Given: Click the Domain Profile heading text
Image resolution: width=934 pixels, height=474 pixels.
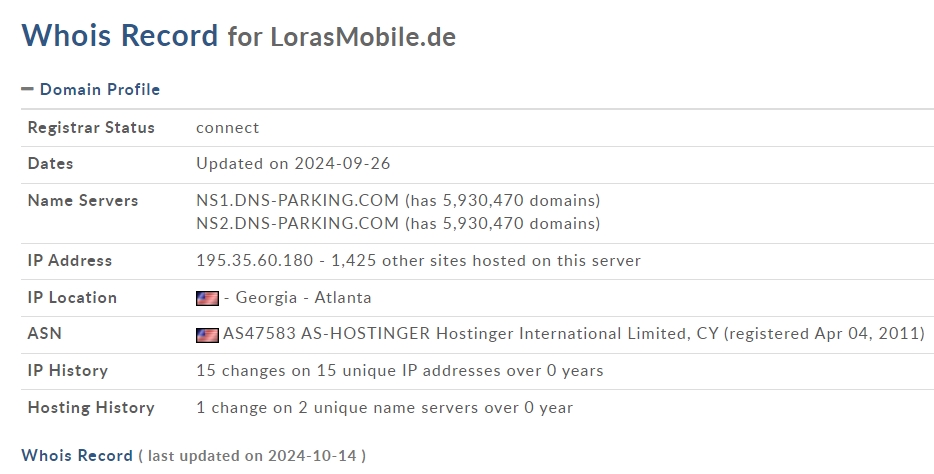Looking at the screenshot, I should tap(100, 89).
